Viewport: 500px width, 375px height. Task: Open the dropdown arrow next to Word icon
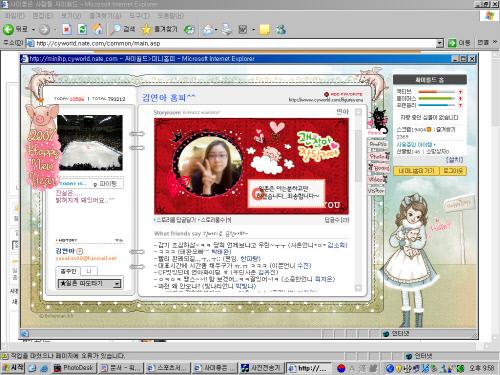coord(253,30)
